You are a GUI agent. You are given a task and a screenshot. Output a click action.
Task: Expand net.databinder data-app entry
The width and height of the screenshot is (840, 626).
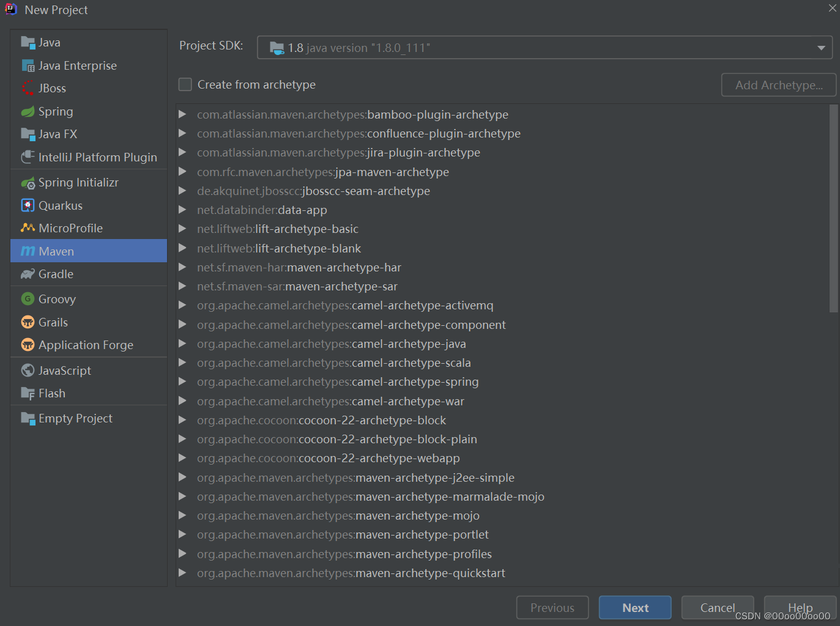[182, 210]
